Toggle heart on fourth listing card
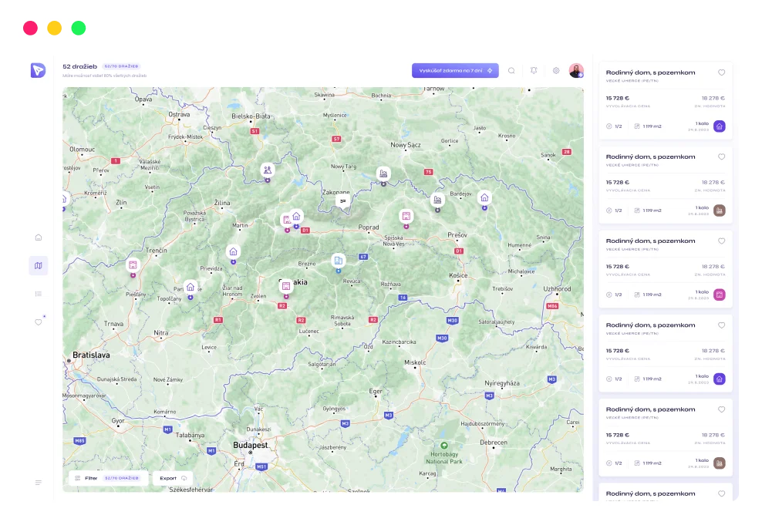The height and width of the screenshot is (532, 762). [x=721, y=326]
